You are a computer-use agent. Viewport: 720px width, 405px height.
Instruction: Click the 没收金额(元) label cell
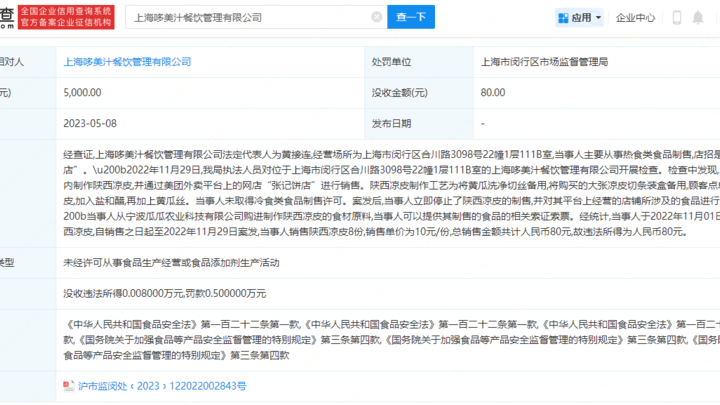(419, 93)
